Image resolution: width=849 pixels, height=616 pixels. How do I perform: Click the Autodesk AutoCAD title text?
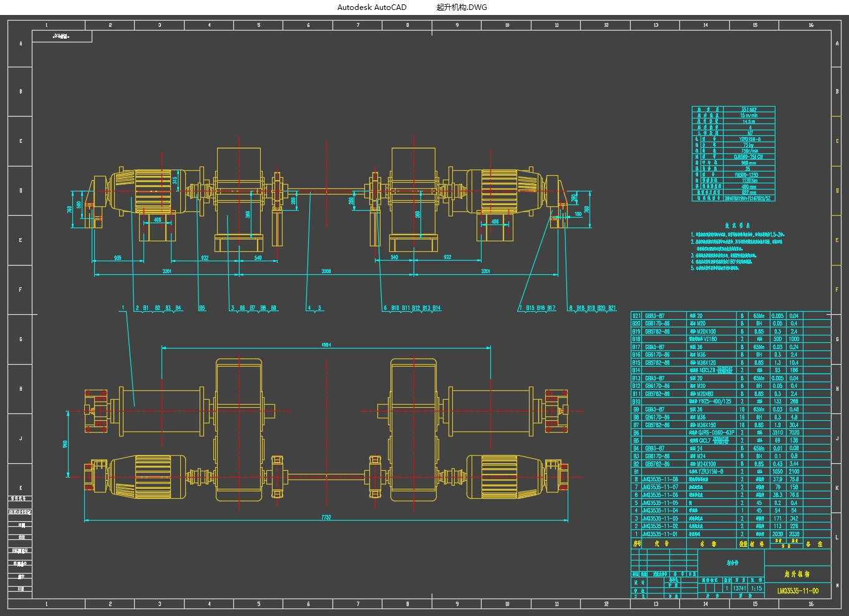click(x=371, y=7)
